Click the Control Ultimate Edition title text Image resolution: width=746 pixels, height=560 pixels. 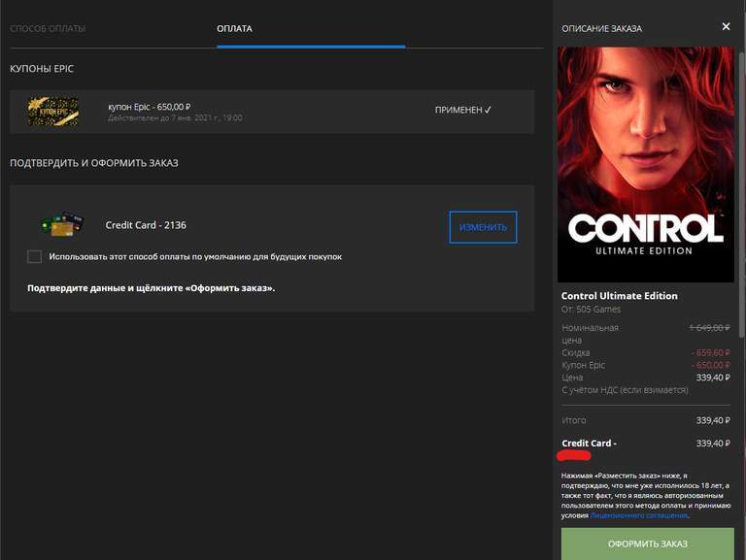pyautogui.click(x=620, y=296)
